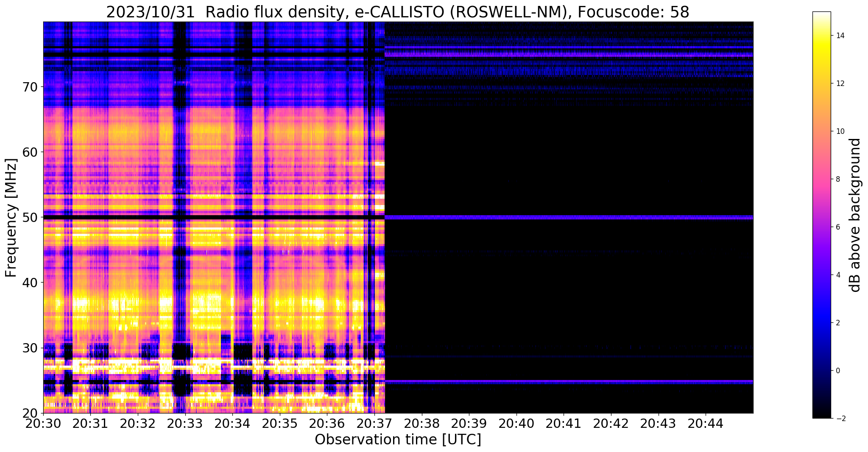Click the colorbar tick label 12
Screen dimensions: 868x452
pyautogui.click(x=840, y=83)
